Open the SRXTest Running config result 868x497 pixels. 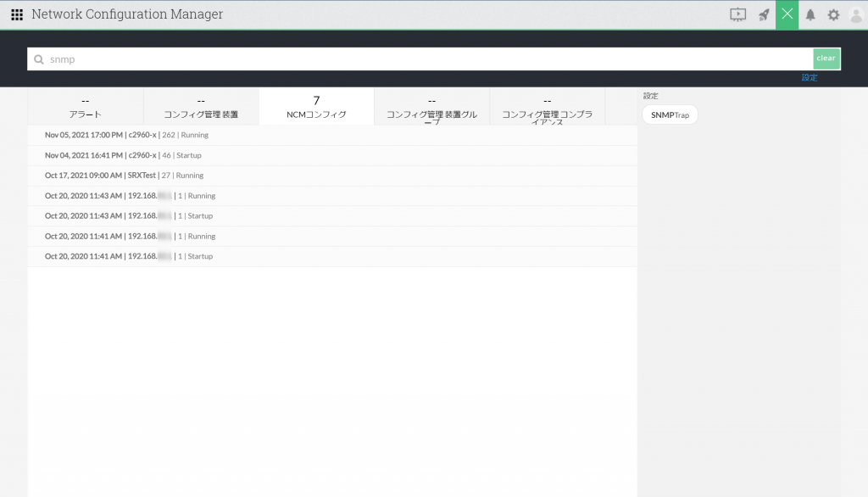(x=332, y=176)
